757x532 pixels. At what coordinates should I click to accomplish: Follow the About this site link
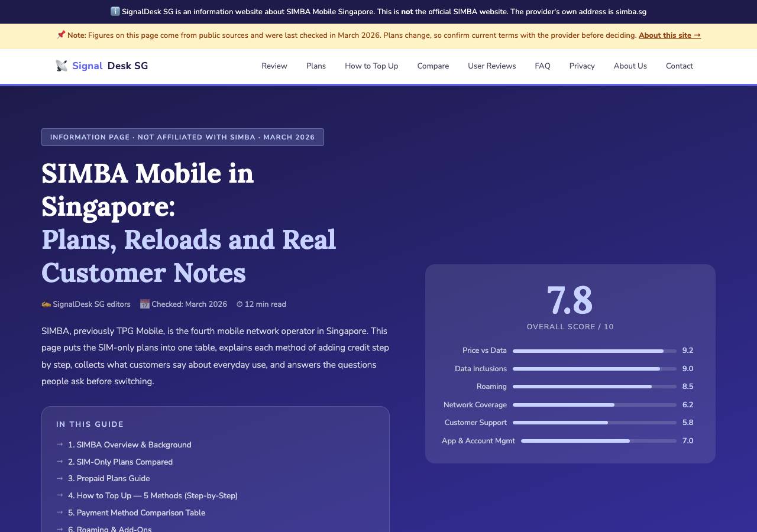669,35
